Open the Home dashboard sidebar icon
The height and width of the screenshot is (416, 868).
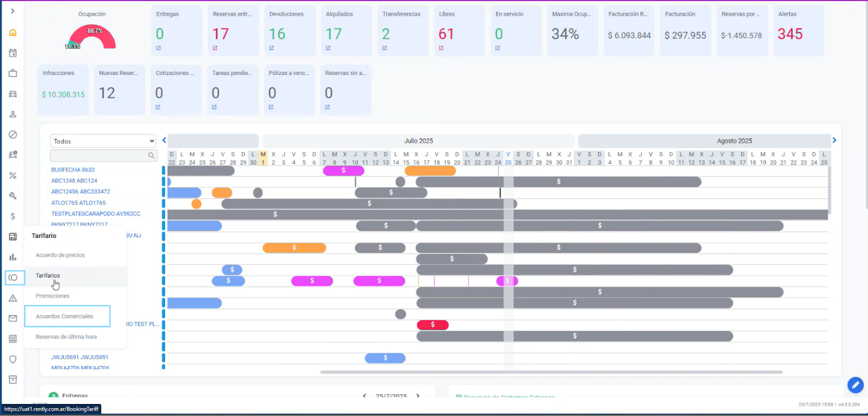point(13,33)
